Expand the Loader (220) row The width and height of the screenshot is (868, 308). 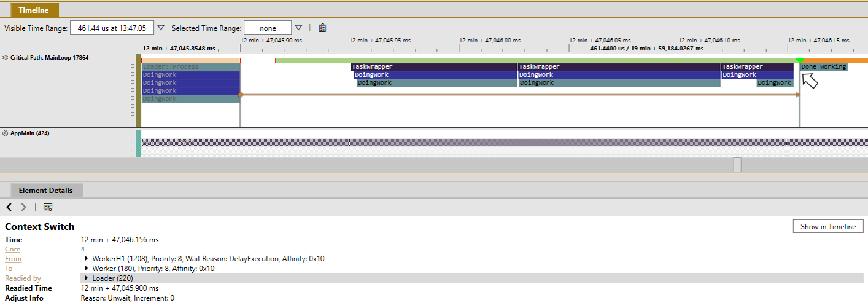87,278
